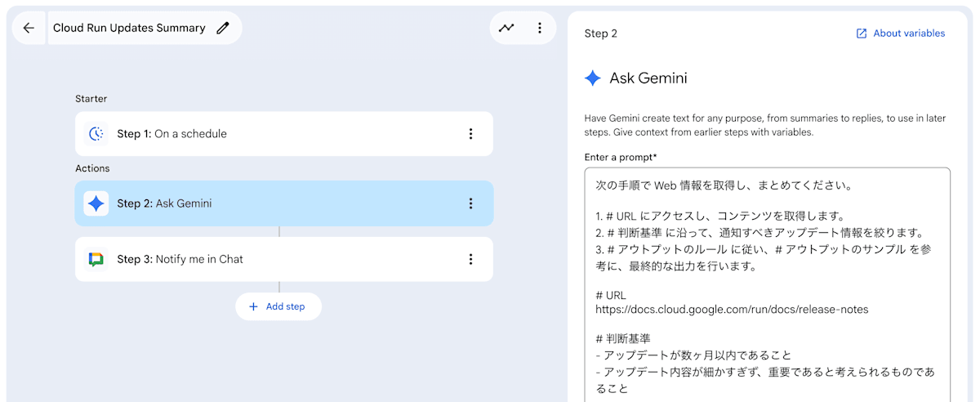This screenshot has width=980, height=402.
Task: Click the Cloud Run Updates Summary title
Action: tap(129, 28)
